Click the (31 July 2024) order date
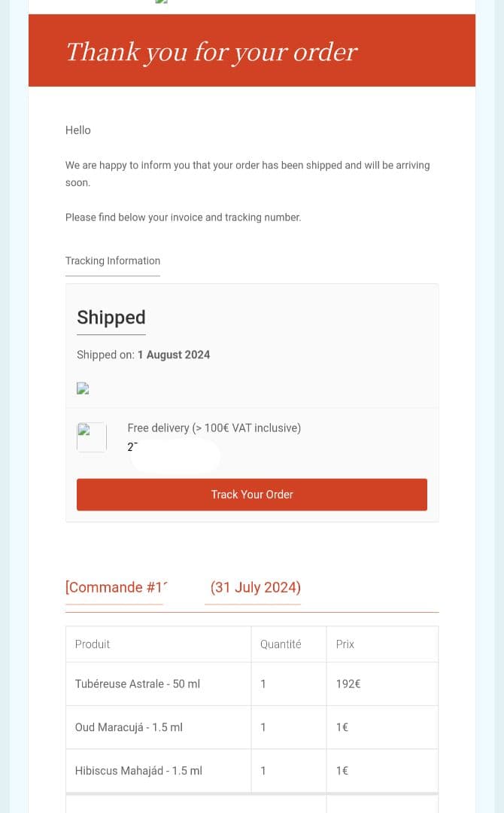The image size is (504, 813). [x=256, y=587]
